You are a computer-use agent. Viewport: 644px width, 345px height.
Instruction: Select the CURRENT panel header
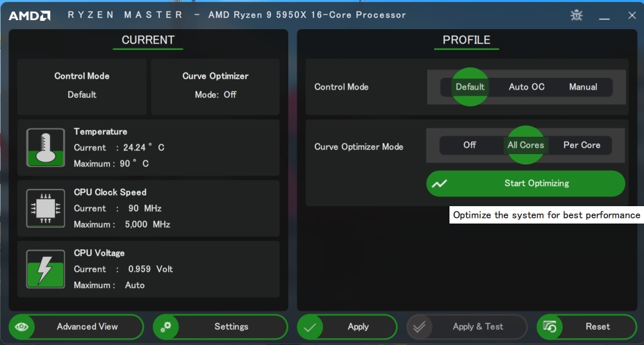(148, 40)
